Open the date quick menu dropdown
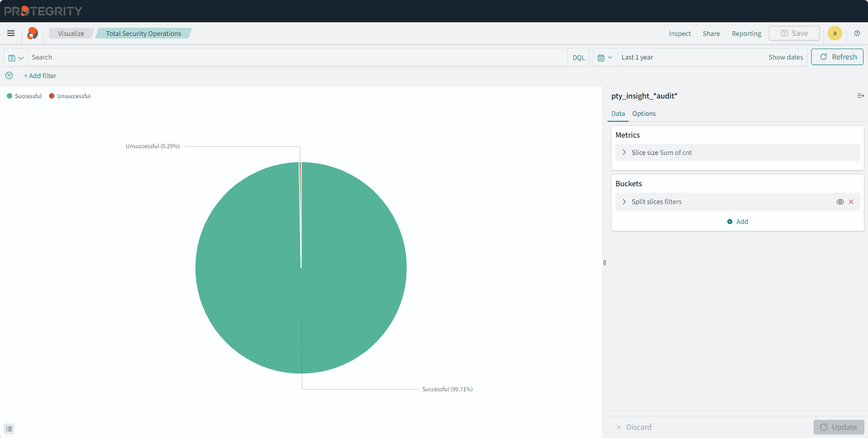 (605, 57)
